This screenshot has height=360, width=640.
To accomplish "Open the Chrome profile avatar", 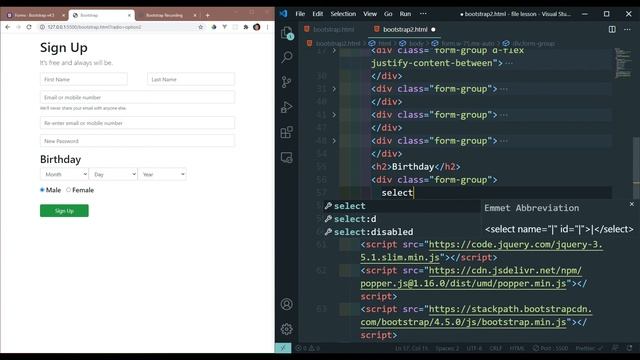I will (x=256, y=27).
